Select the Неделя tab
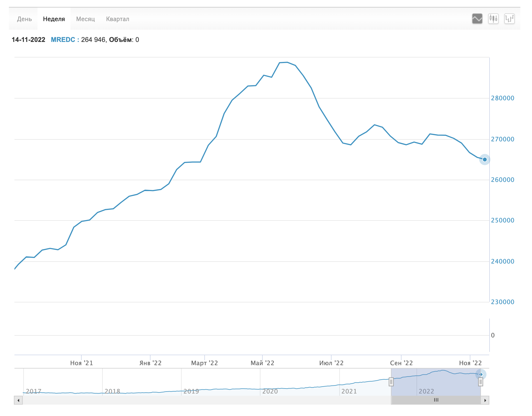 coord(54,19)
